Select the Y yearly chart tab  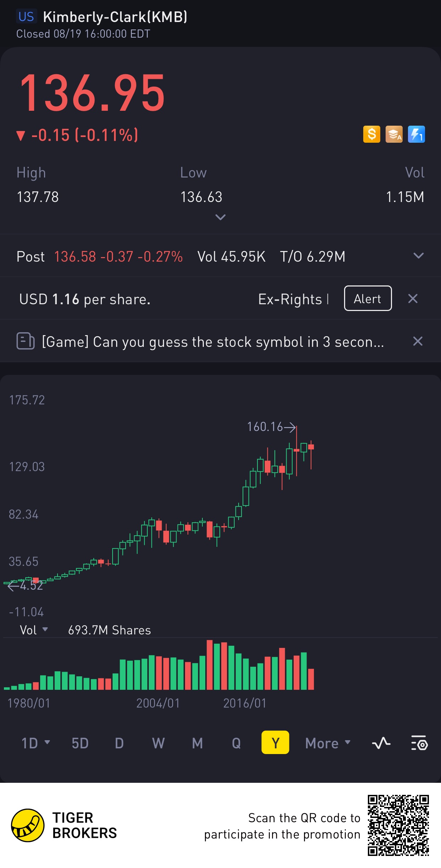pyautogui.click(x=275, y=742)
